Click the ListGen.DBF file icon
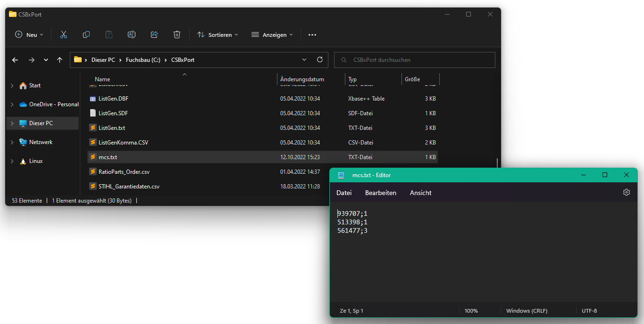Image resolution: width=644 pixels, height=324 pixels. click(x=92, y=99)
